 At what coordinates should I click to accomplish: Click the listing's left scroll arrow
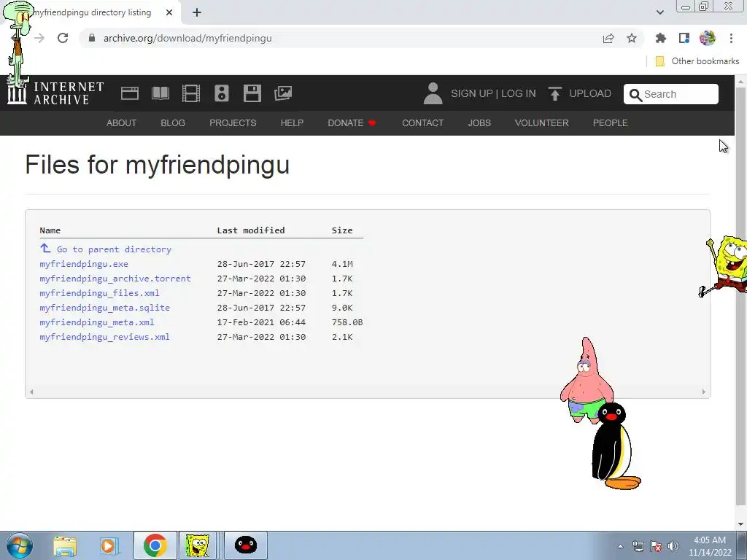click(31, 392)
